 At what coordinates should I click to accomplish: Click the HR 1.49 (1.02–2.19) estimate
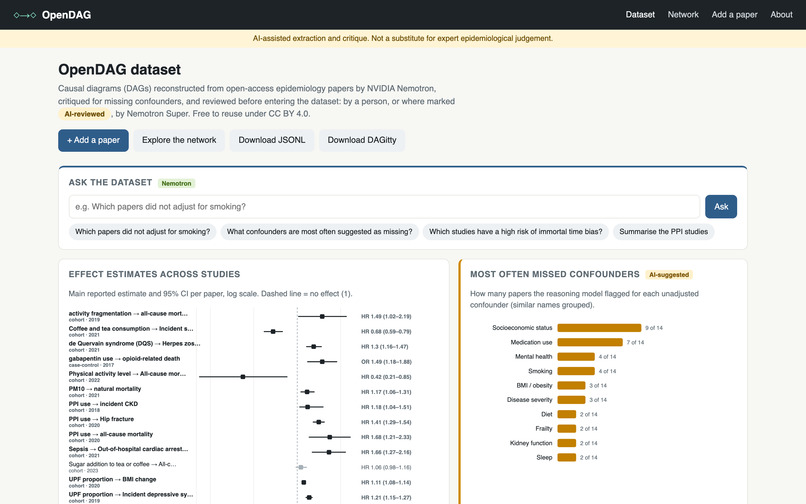click(386, 316)
